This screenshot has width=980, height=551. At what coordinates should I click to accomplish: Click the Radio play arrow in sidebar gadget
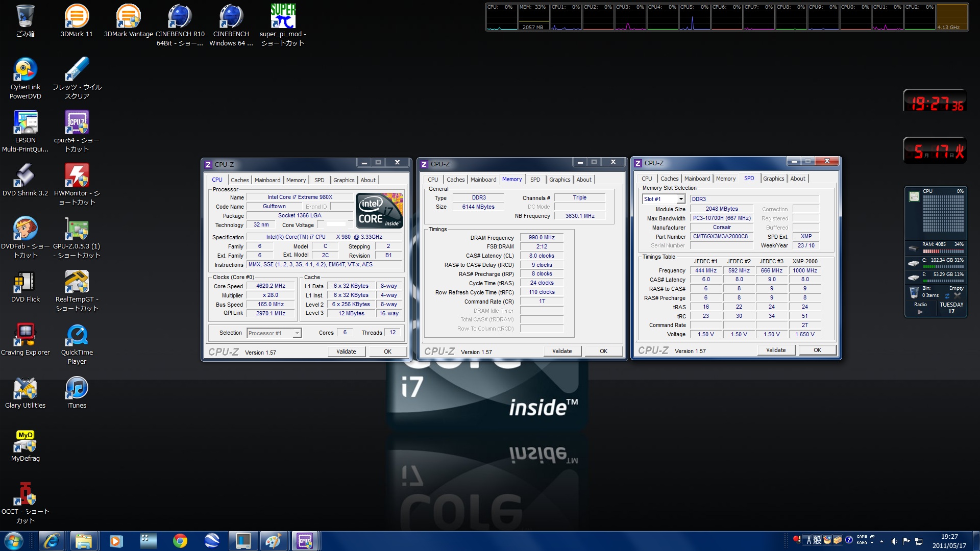pyautogui.click(x=920, y=312)
